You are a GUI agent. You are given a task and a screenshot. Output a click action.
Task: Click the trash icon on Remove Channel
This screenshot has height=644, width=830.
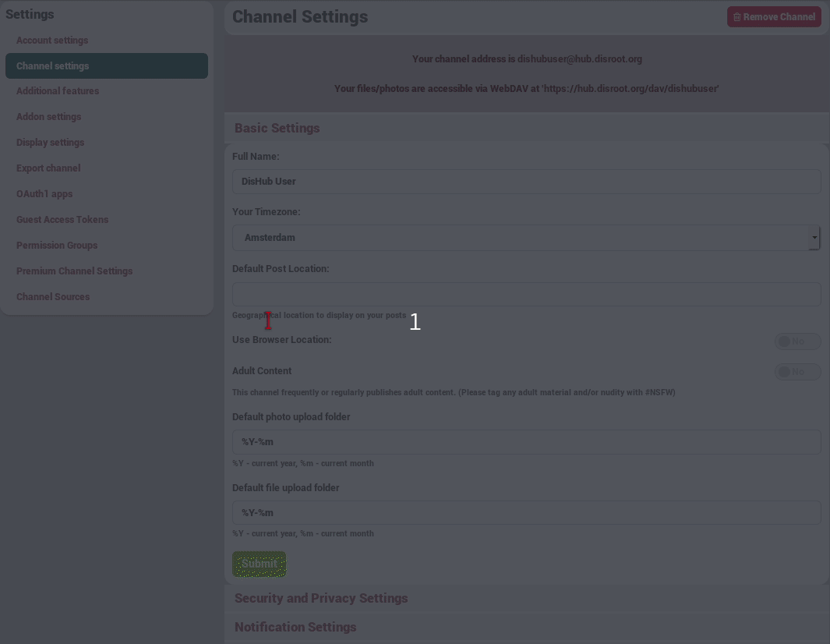(x=737, y=16)
